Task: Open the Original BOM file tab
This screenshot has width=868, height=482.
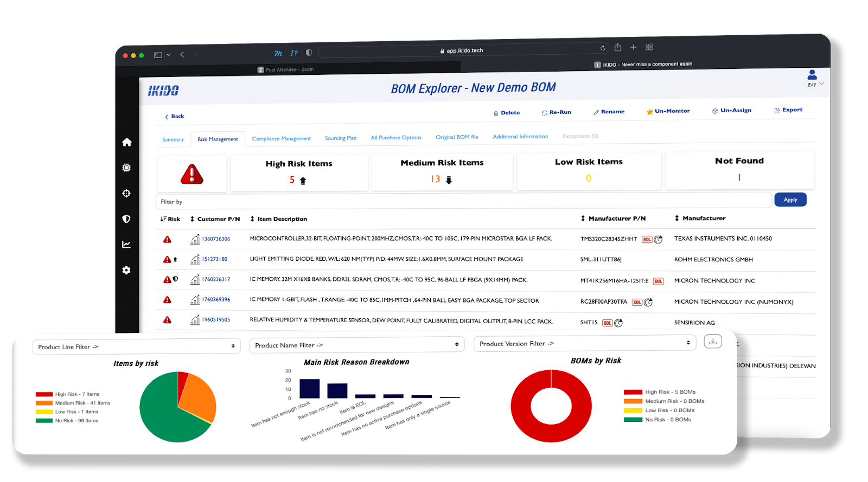Action: [x=457, y=137]
